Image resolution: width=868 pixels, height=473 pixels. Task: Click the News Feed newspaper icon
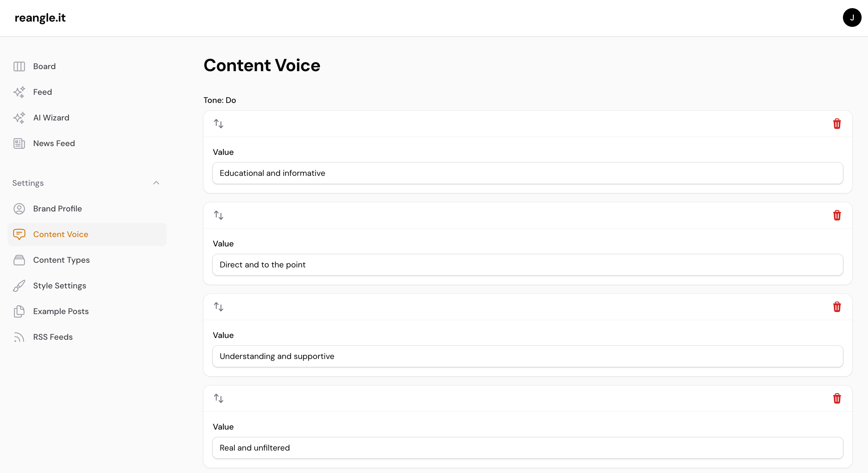(19, 143)
